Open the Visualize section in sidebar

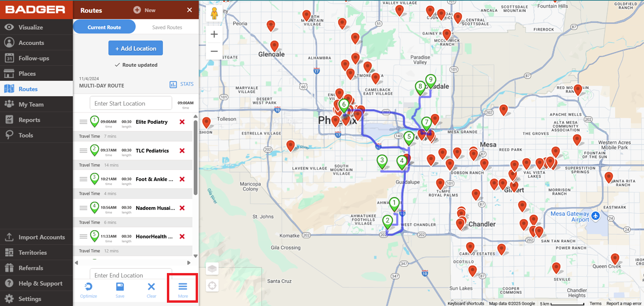pos(36,27)
